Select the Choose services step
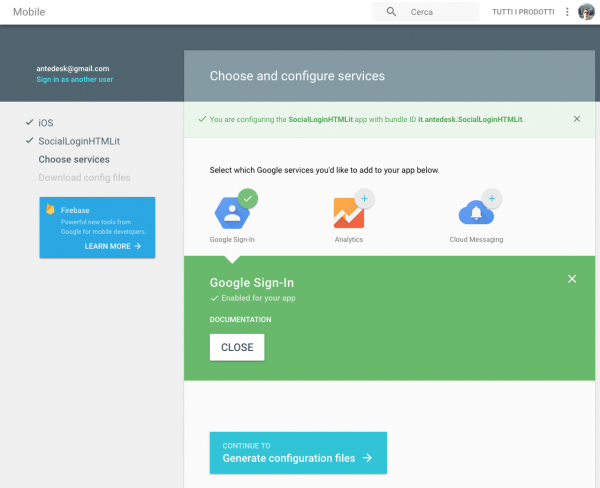This screenshot has height=488, width=600. point(74,160)
